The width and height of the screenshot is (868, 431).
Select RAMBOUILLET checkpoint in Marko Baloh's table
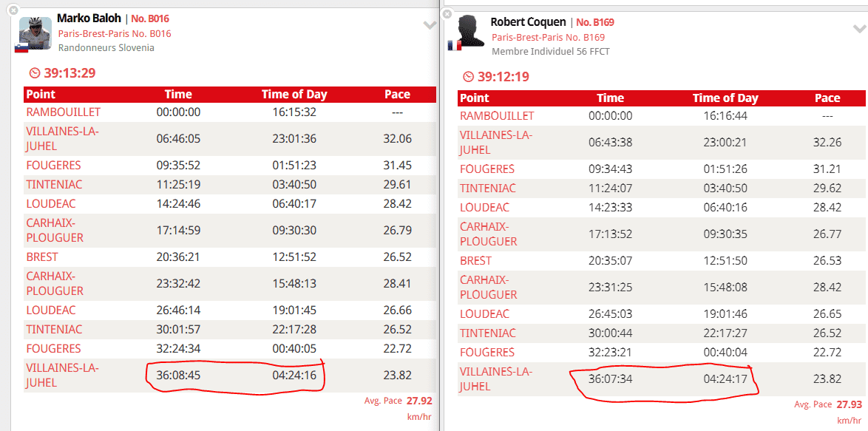(64, 112)
